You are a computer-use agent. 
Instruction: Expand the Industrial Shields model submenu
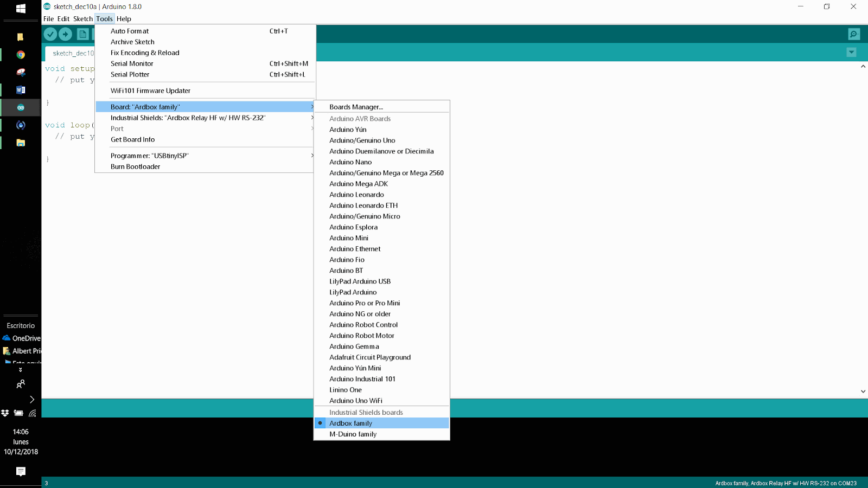(205, 118)
